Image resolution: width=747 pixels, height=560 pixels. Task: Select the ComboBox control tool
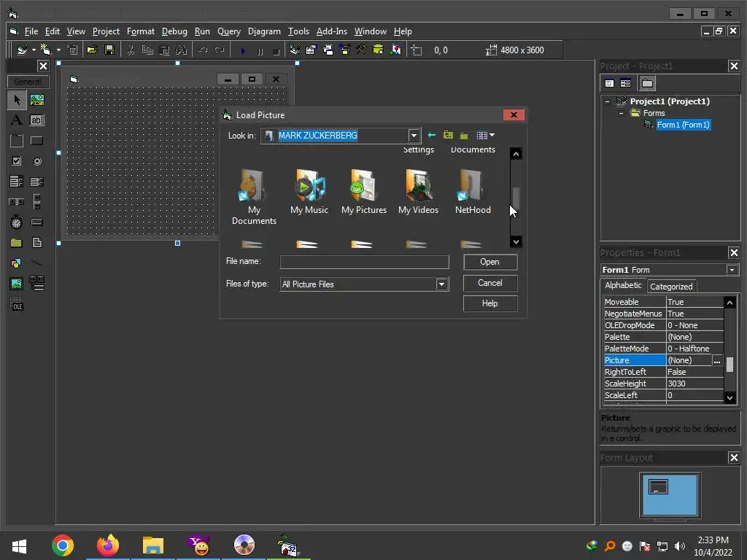(17, 182)
